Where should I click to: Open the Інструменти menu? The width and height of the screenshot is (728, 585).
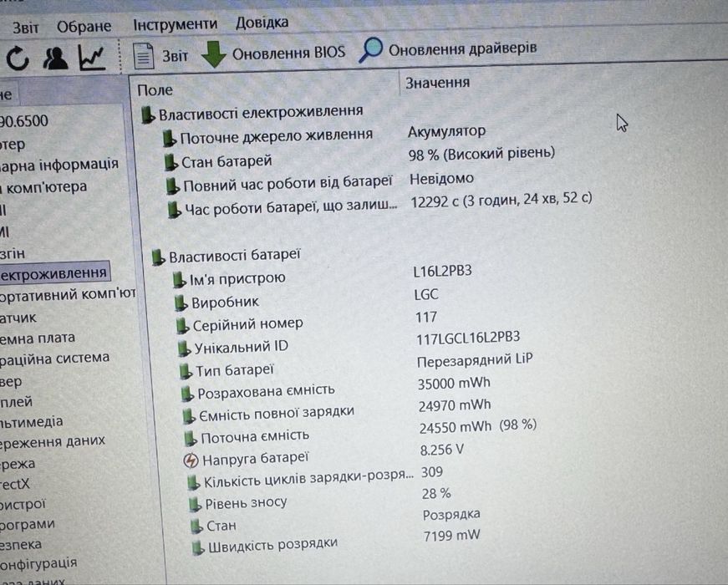(x=175, y=24)
